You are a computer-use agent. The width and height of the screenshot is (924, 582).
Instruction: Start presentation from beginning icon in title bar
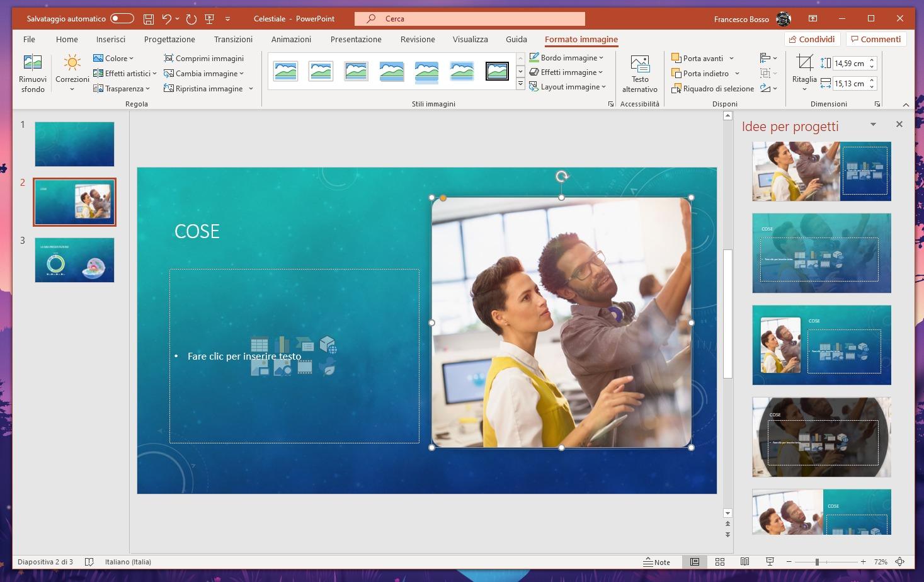[210, 19]
